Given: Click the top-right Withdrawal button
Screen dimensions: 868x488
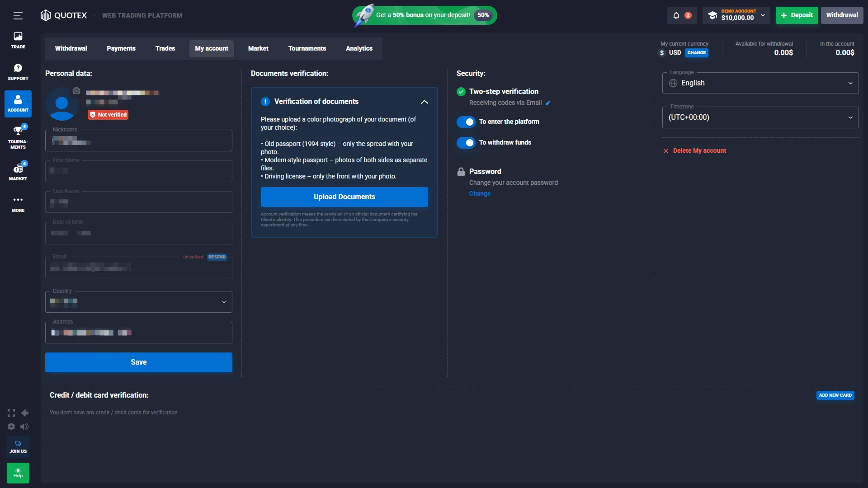Looking at the screenshot, I should pyautogui.click(x=842, y=15).
